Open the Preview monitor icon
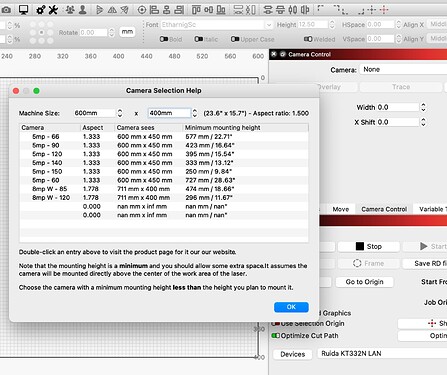This screenshot has width=447, height=375. (23, 10)
